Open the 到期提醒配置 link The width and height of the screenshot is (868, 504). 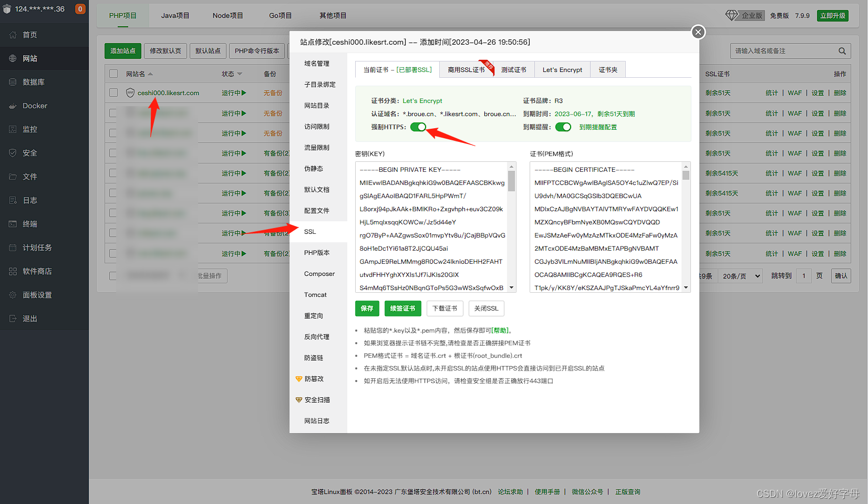pos(598,127)
